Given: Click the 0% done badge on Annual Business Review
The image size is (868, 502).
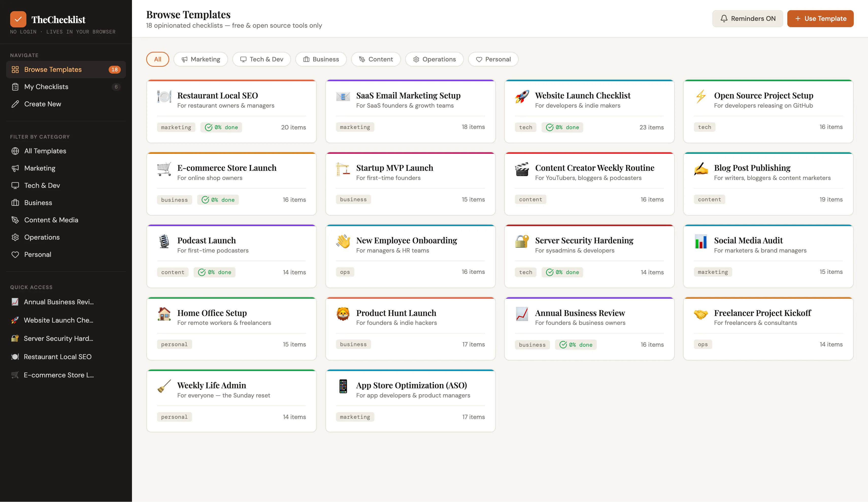Looking at the screenshot, I should click(x=576, y=345).
